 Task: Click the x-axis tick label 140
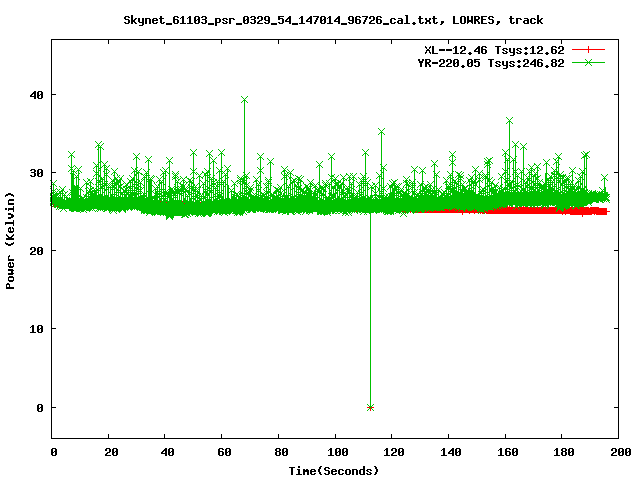click(448, 452)
